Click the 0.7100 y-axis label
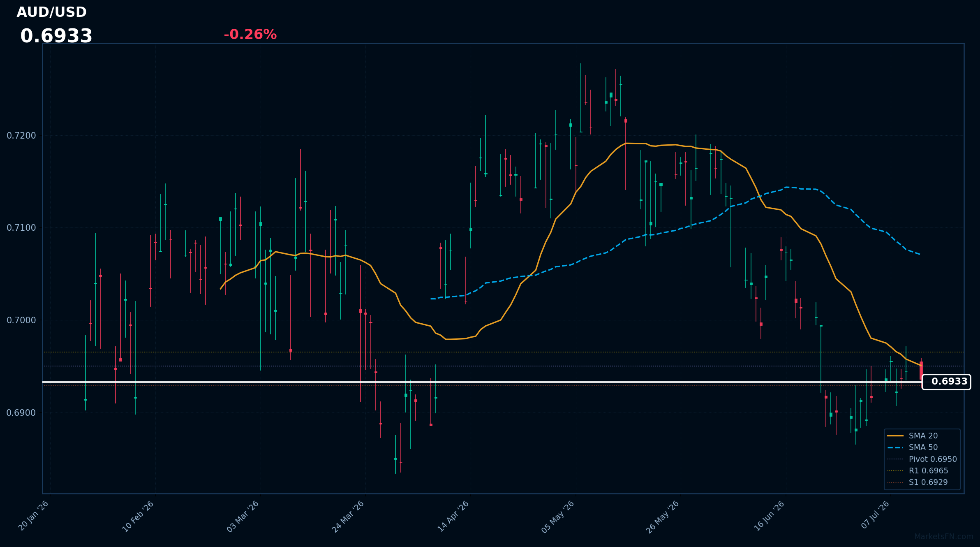The image size is (980, 547). (x=21, y=228)
